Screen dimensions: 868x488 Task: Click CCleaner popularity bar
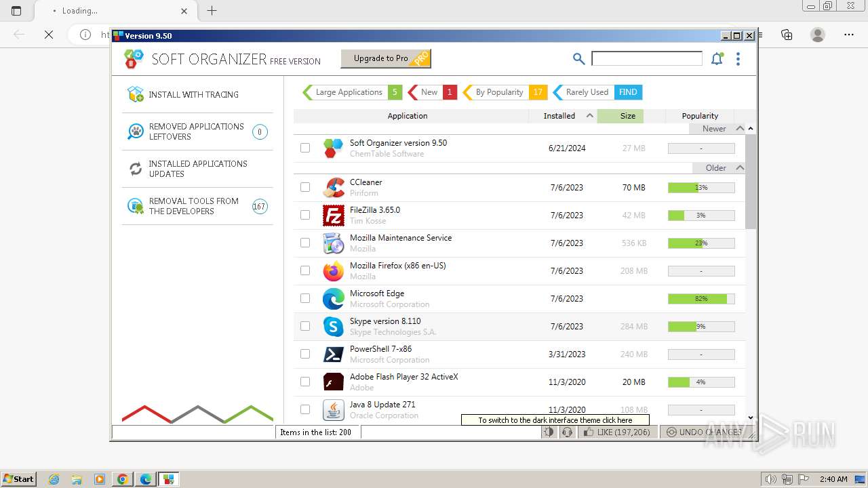(701, 188)
